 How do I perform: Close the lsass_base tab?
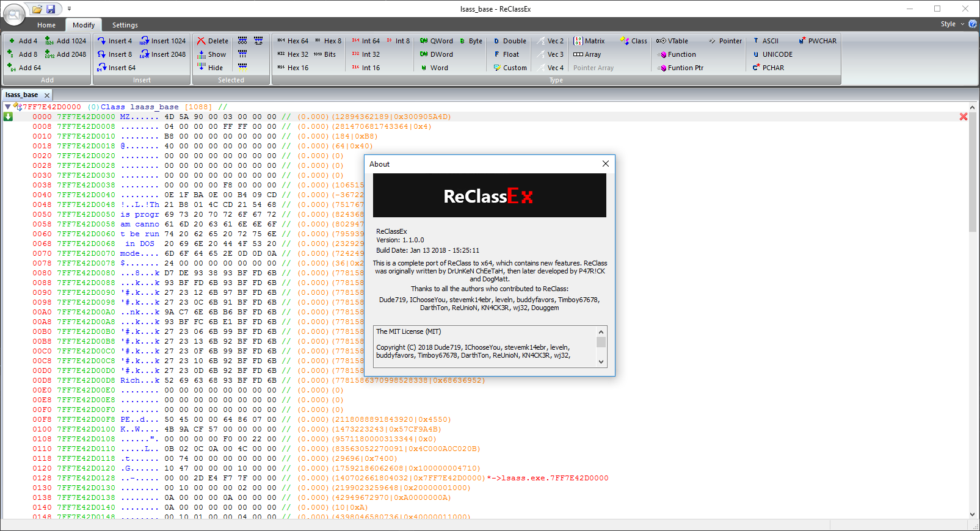tap(47, 95)
